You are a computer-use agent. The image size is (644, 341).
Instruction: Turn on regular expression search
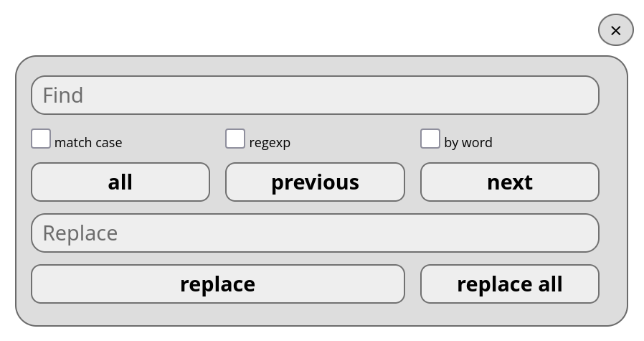235,139
